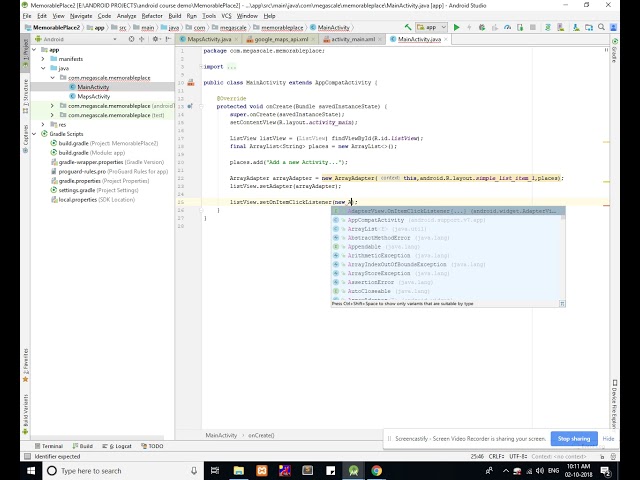Open the Build tool window button
The image size is (640, 480).
click(x=83, y=446)
